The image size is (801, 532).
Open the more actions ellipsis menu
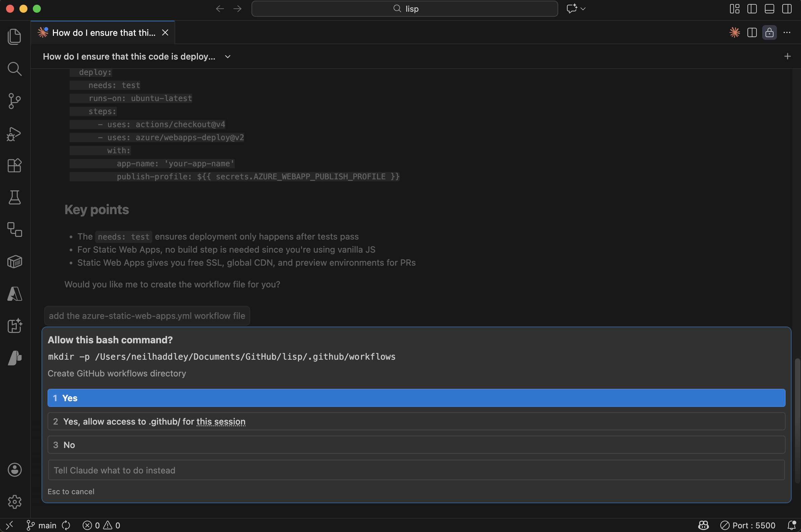787,32
